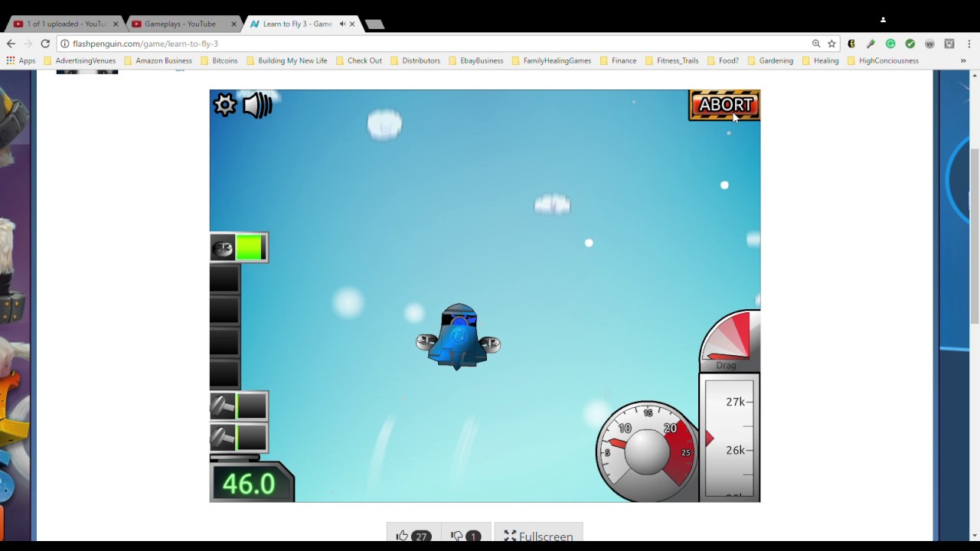Close the '1 of 1 uploaded' tab
The image size is (980, 551).
pos(116,24)
